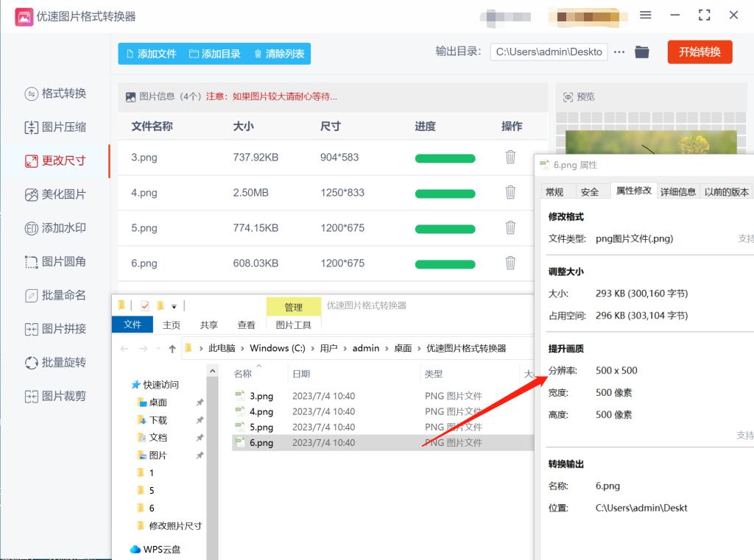The width and height of the screenshot is (754, 560).
Task: Open the 查看 ribbon tab in File Explorer
Action: click(x=246, y=324)
